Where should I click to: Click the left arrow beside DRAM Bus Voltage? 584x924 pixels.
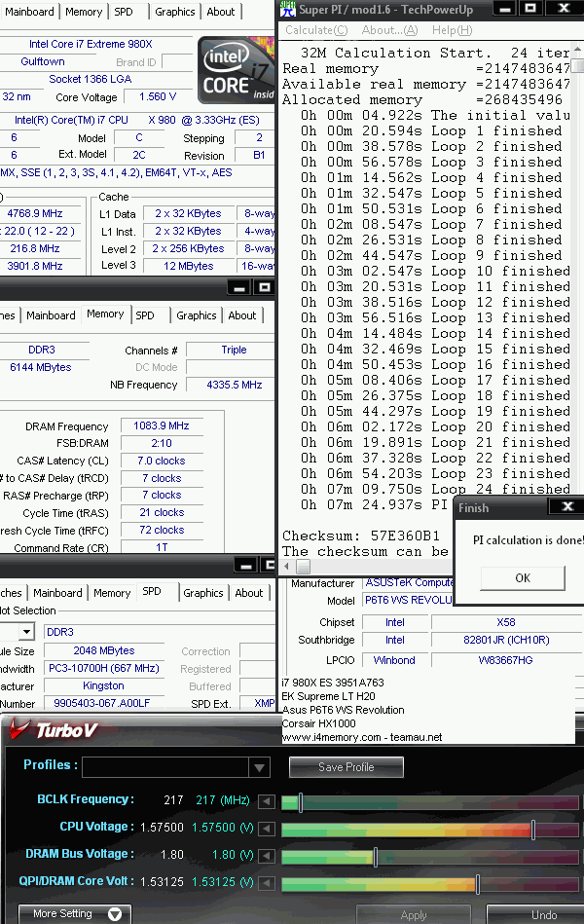[x=267, y=856]
